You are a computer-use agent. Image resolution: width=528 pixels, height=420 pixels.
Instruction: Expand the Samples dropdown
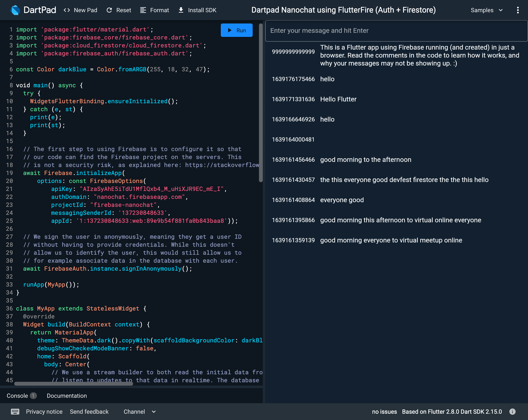coord(486,10)
